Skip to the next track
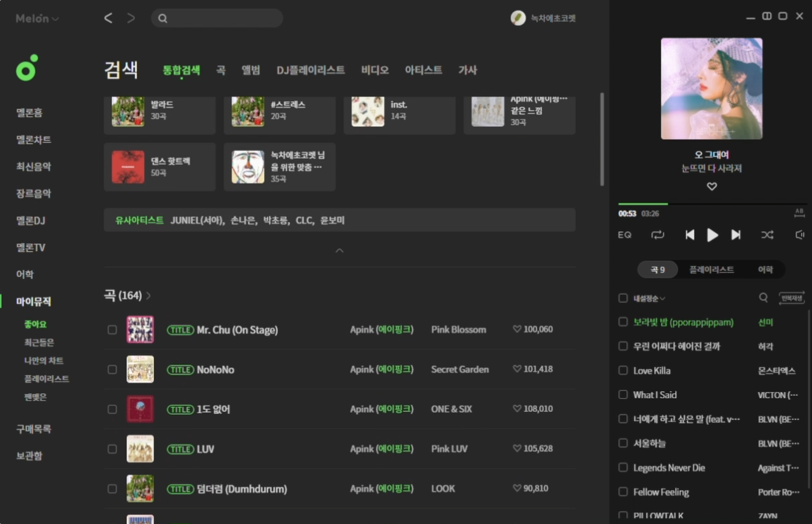This screenshot has height=524, width=812. (736, 235)
